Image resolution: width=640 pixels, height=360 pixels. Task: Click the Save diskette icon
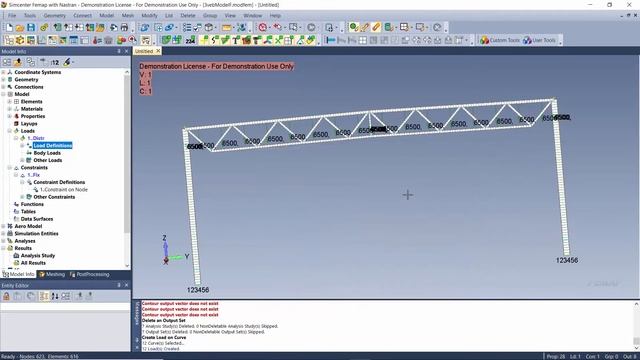(31, 28)
